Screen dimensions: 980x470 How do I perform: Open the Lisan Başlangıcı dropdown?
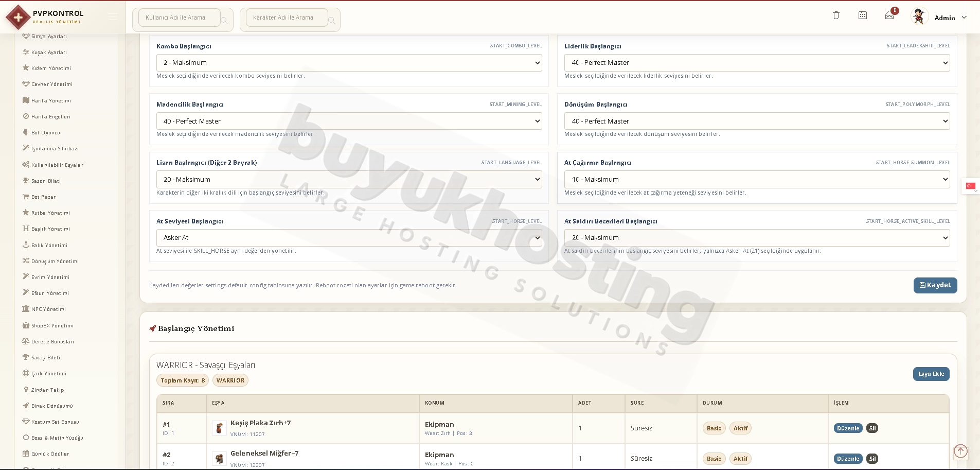point(349,179)
